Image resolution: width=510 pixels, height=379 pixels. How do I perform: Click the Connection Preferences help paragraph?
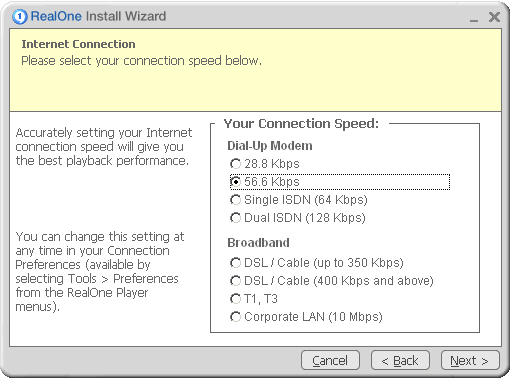[99, 271]
